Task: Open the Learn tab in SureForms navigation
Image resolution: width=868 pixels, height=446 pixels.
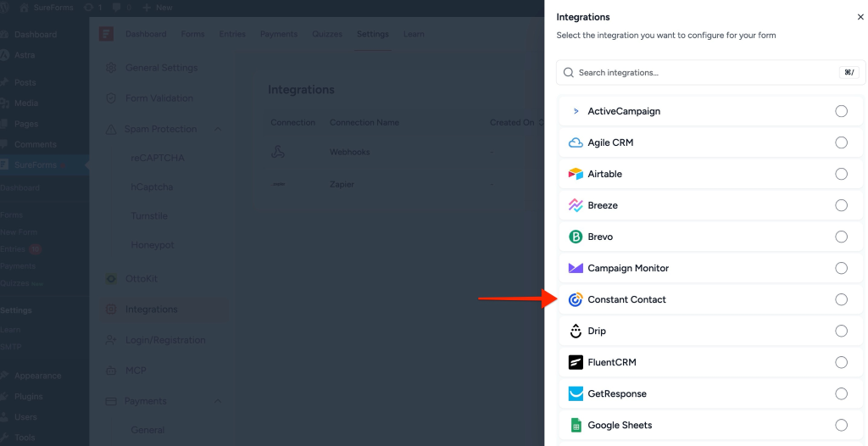Action: click(x=414, y=34)
